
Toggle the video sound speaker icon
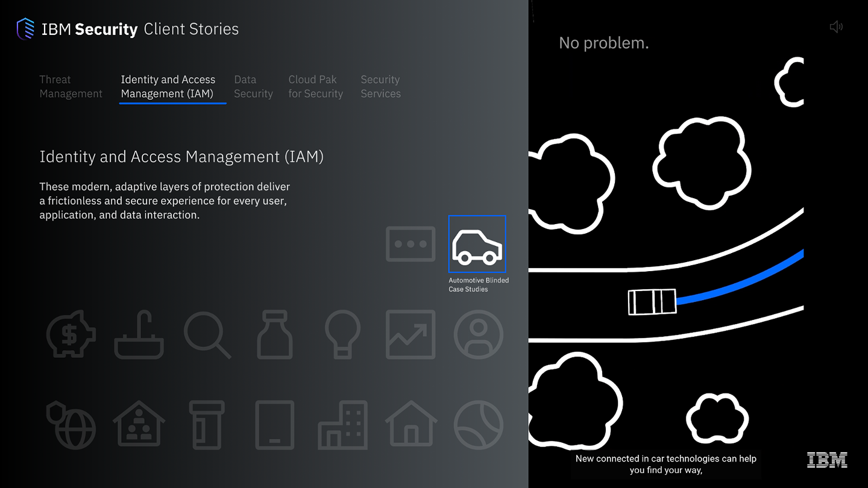point(836,27)
